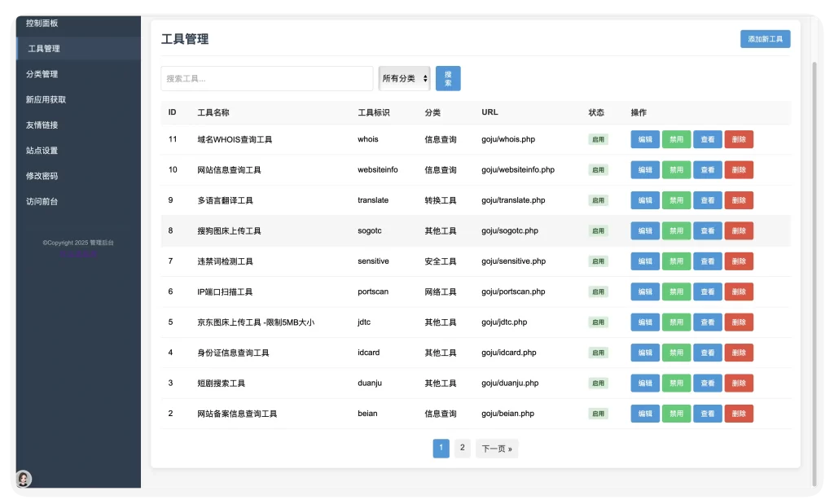Go to page 2 of tools list
The height and width of the screenshot is (504, 834).
point(462,448)
